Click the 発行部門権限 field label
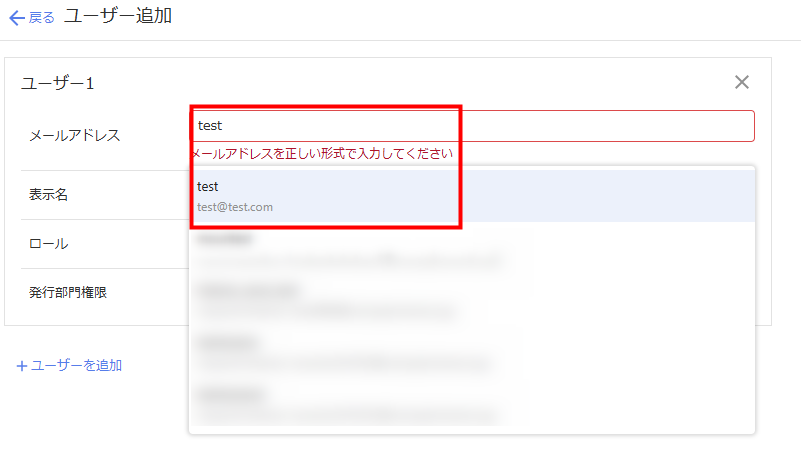Image resolution: width=801 pixels, height=466 pixels. click(x=68, y=293)
